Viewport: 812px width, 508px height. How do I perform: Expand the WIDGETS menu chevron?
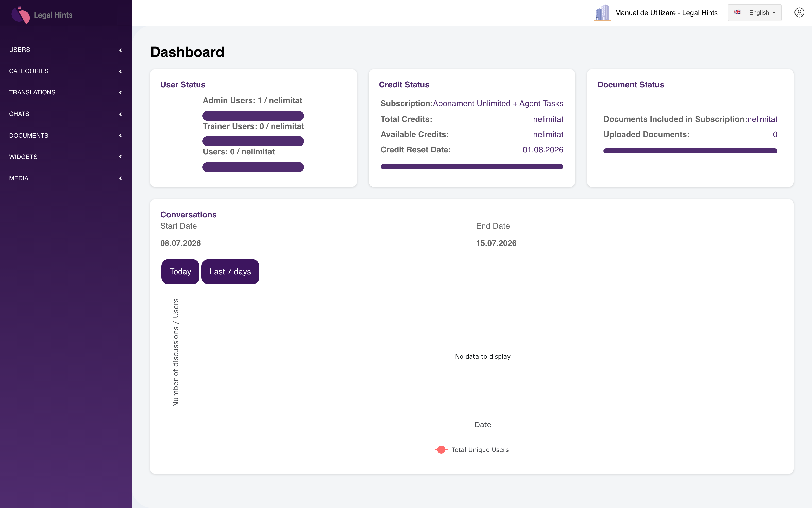point(121,157)
